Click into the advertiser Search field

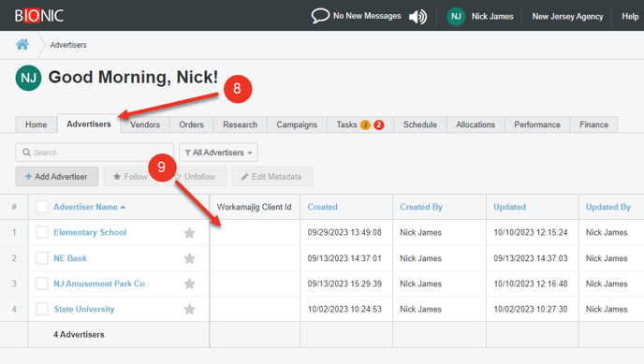click(95, 153)
